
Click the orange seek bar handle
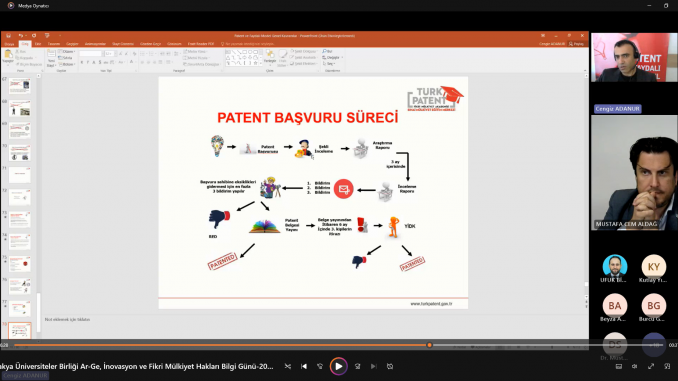pos(429,345)
